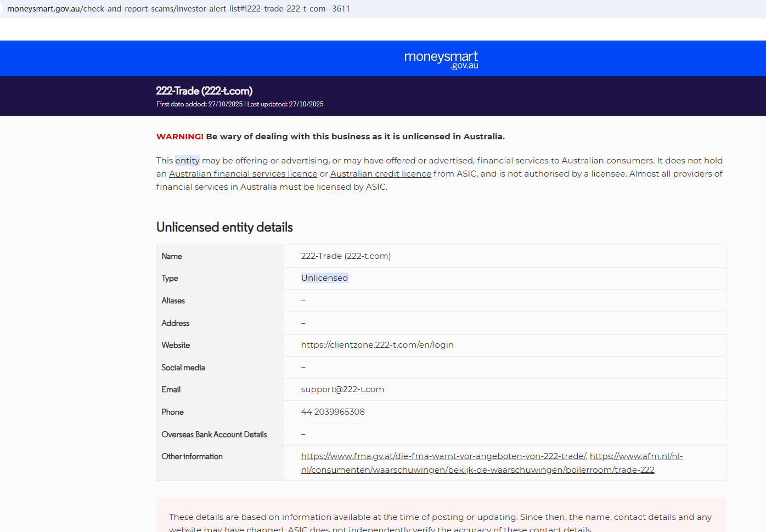The image size is (766, 532).
Task: Click the 'Other information' row label
Action: click(x=192, y=456)
